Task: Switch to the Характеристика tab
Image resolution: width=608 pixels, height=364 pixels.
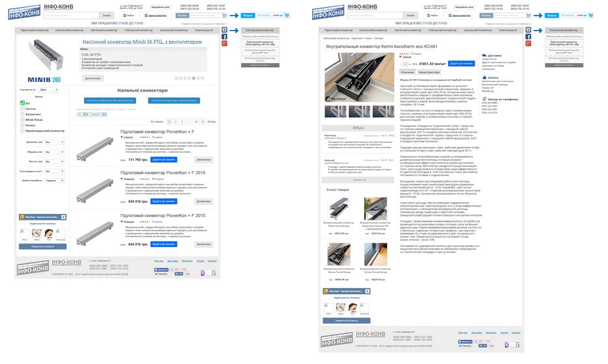Action: click(429, 72)
